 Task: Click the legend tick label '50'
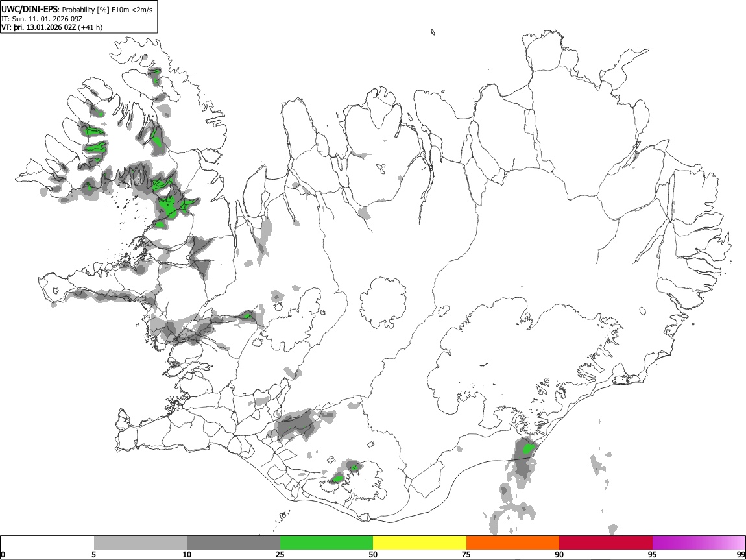tap(373, 554)
